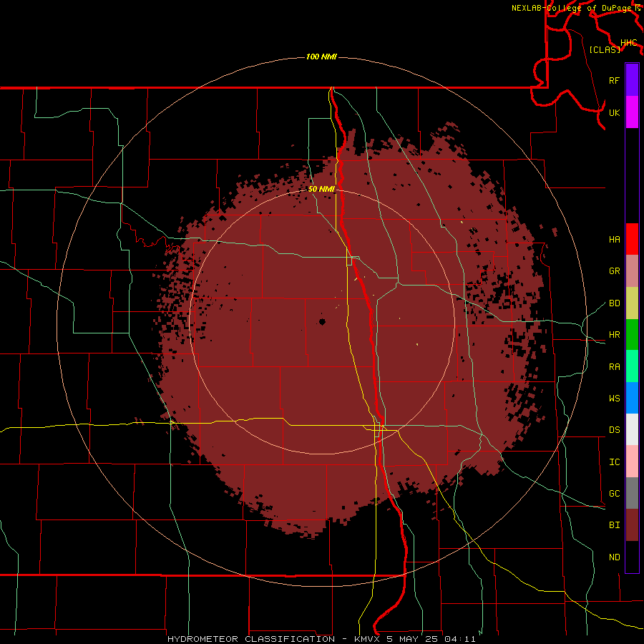Click the HR legend label
644x644 pixels.
coord(615,335)
